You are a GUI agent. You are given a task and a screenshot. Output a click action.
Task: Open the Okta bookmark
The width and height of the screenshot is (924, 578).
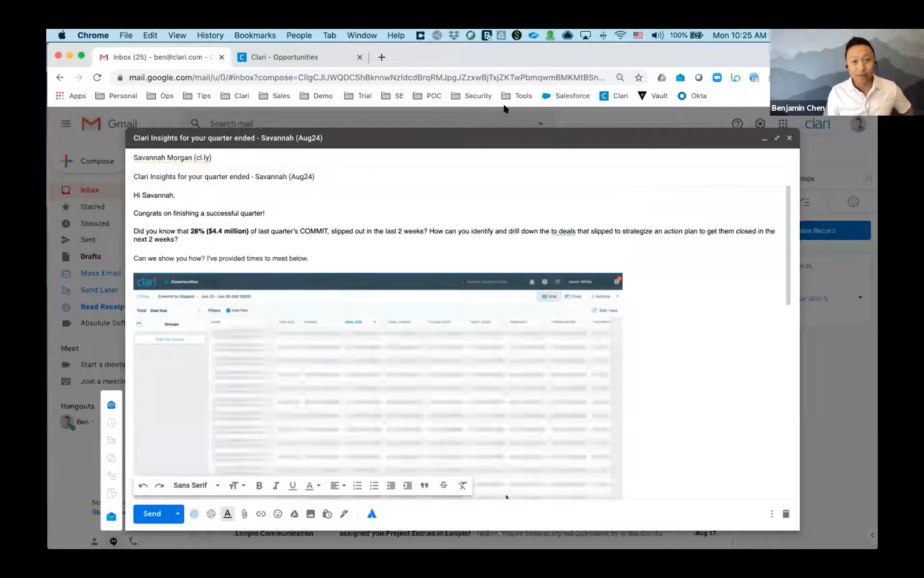pos(692,96)
